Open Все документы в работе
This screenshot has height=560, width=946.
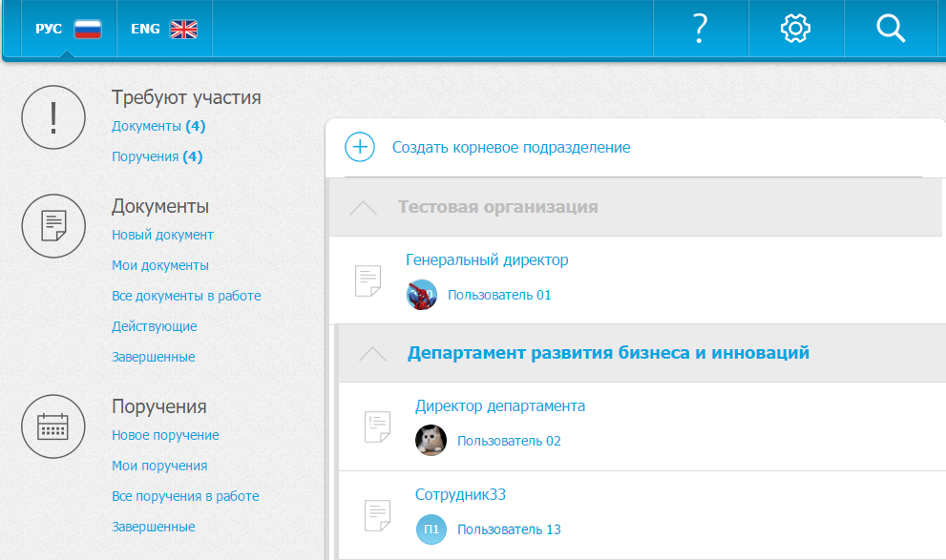point(186,296)
